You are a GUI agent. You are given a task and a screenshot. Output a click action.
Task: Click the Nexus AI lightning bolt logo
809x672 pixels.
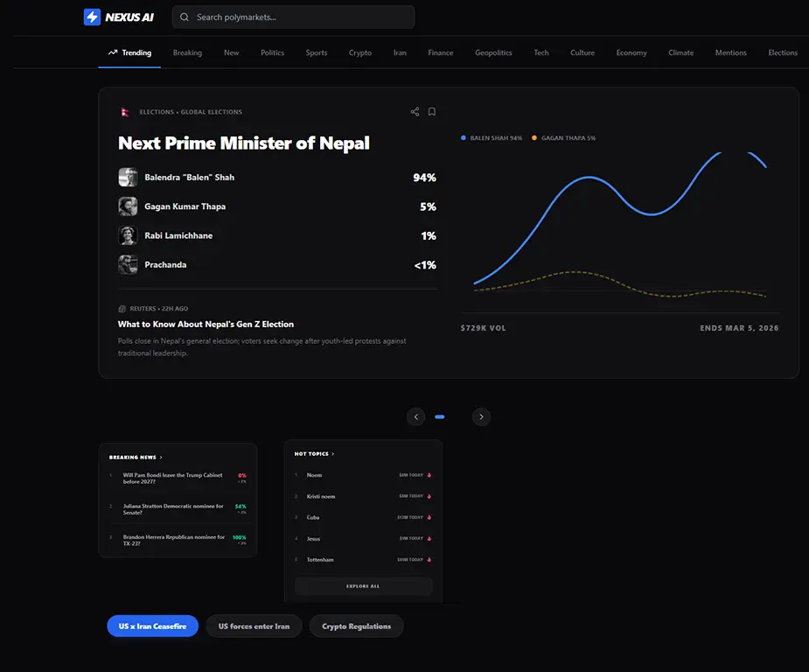[x=92, y=17]
